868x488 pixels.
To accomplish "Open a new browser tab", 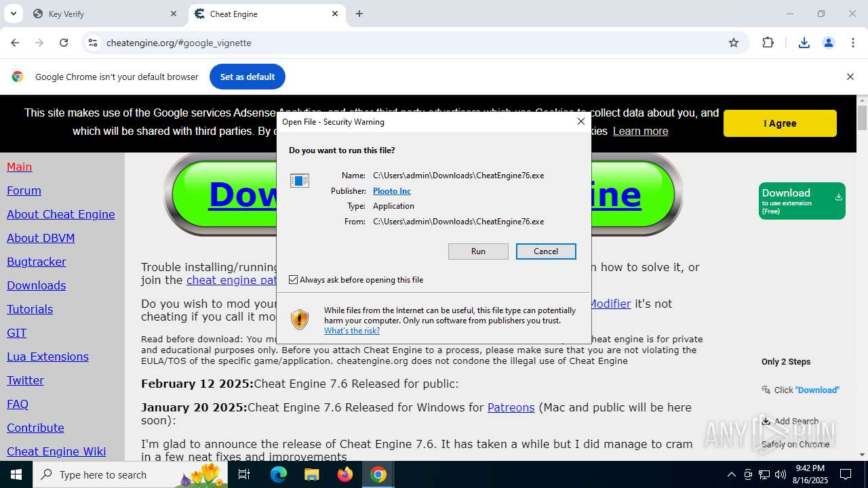I will tap(359, 14).
